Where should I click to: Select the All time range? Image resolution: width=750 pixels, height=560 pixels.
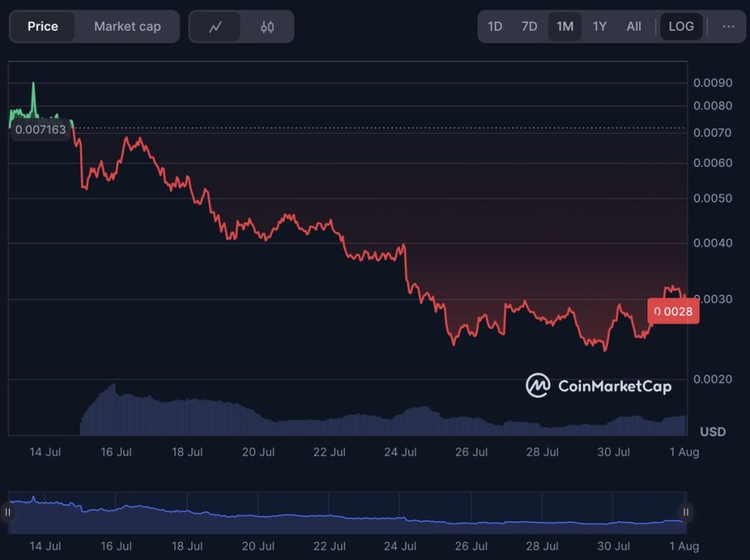(x=634, y=26)
